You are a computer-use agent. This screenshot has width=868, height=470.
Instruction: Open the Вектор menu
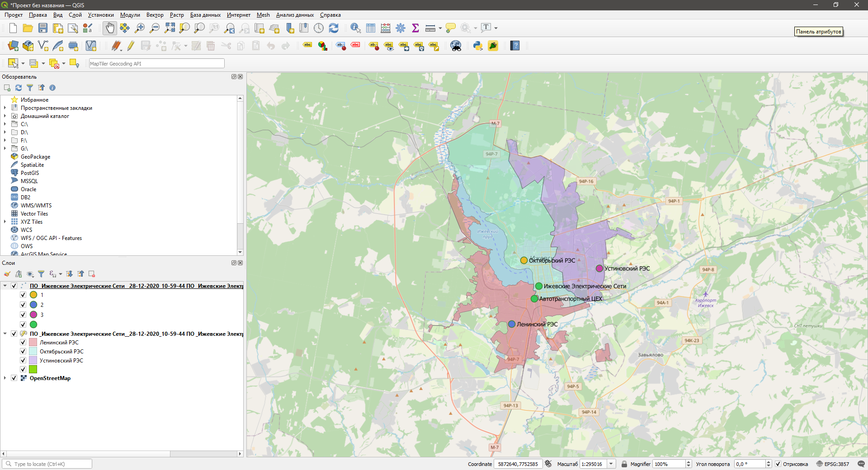pos(155,15)
